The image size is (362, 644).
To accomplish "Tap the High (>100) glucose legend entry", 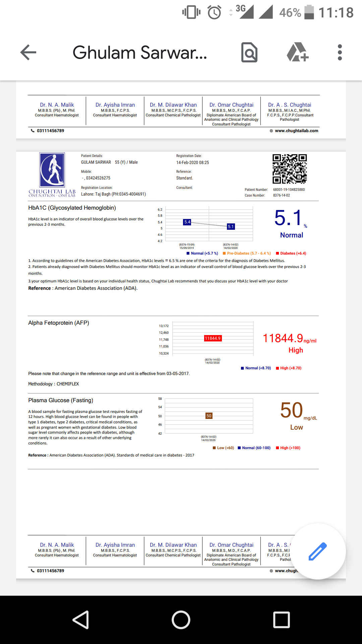I will point(288,448).
